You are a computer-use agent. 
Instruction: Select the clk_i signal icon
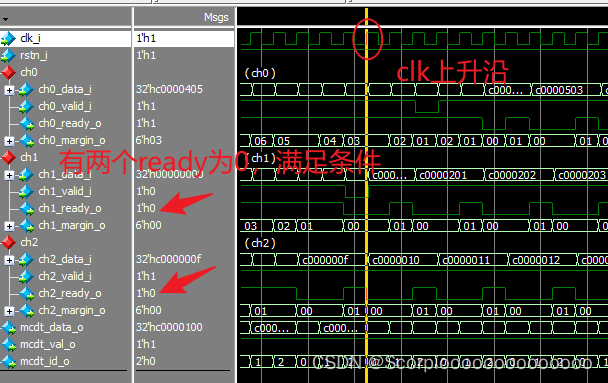(x=8, y=38)
